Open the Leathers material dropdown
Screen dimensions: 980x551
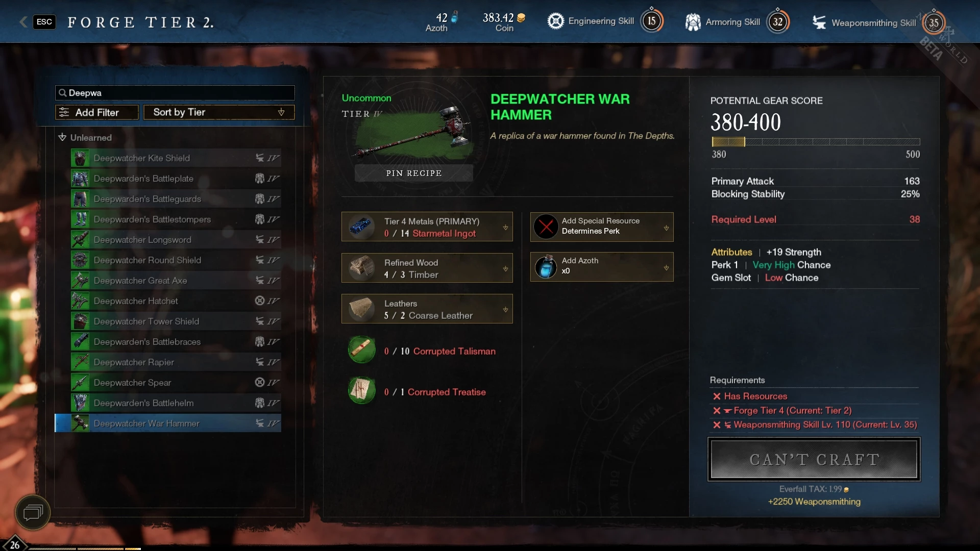click(427, 309)
